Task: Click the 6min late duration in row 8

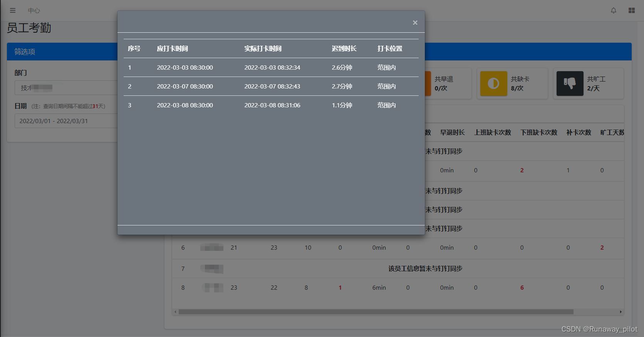Action: point(379,287)
